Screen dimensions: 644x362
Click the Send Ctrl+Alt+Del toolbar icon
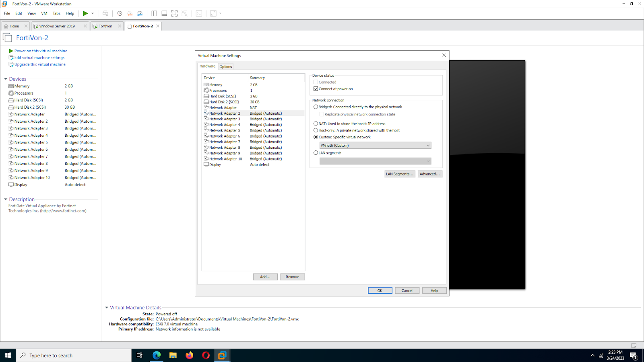click(105, 13)
